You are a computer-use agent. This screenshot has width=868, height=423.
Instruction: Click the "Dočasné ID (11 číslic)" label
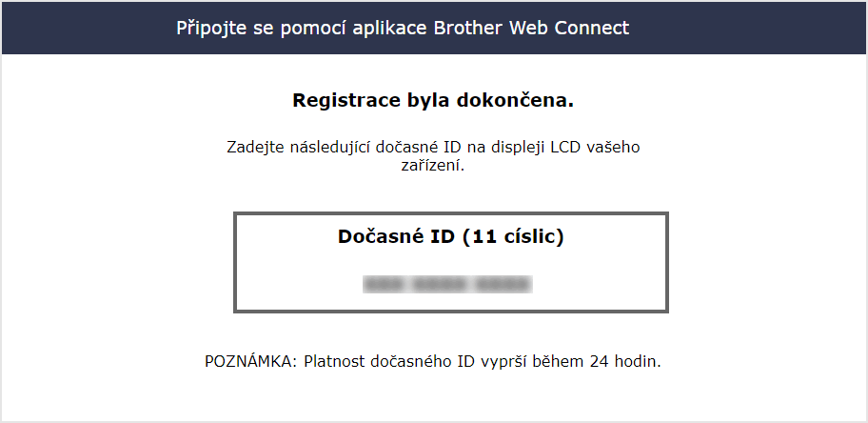point(451,236)
